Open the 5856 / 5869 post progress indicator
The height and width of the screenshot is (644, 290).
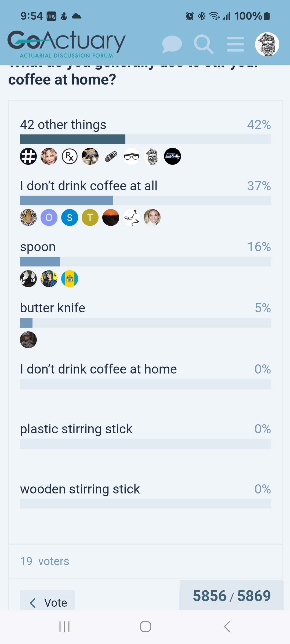pos(231,596)
